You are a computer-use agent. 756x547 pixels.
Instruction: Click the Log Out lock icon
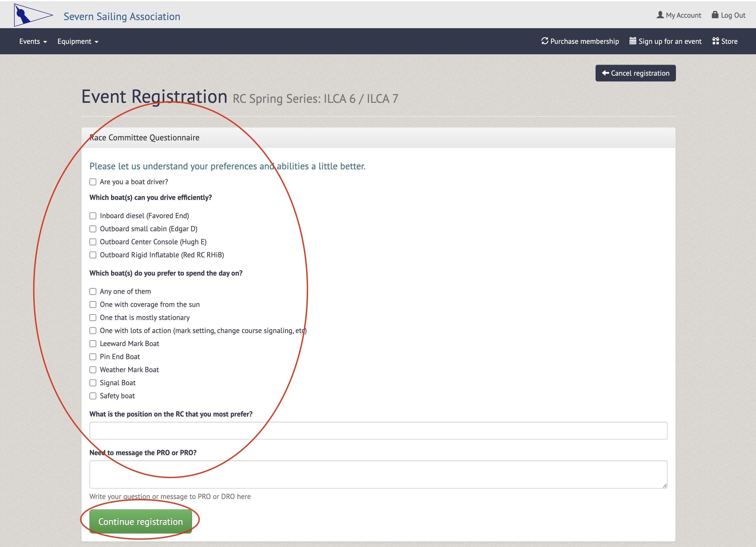(715, 15)
